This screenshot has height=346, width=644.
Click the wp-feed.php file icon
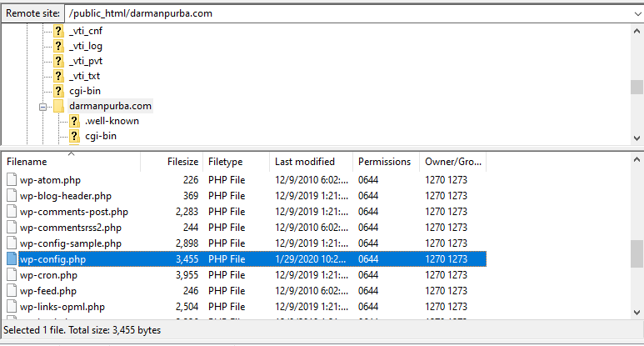pos(12,291)
